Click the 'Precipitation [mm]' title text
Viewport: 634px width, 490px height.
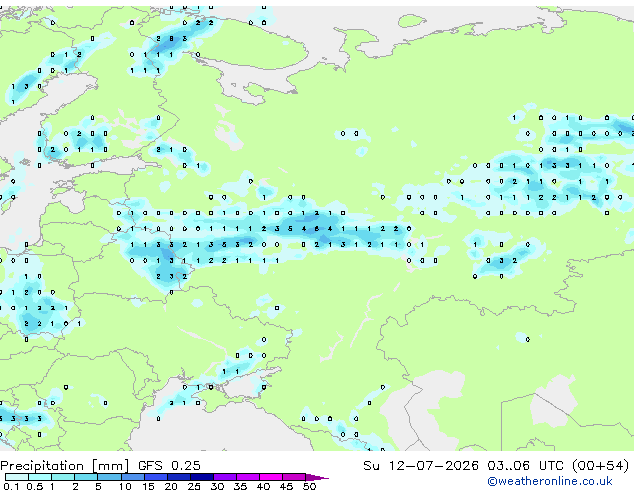pyautogui.click(x=65, y=466)
